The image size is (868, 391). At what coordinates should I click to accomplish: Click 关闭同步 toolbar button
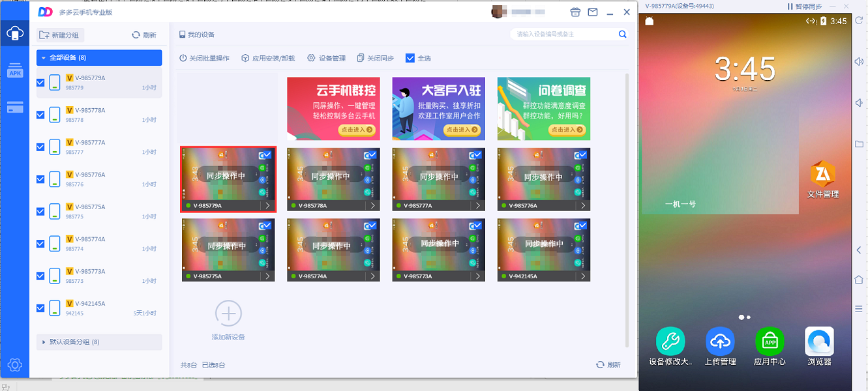coord(376,58)
